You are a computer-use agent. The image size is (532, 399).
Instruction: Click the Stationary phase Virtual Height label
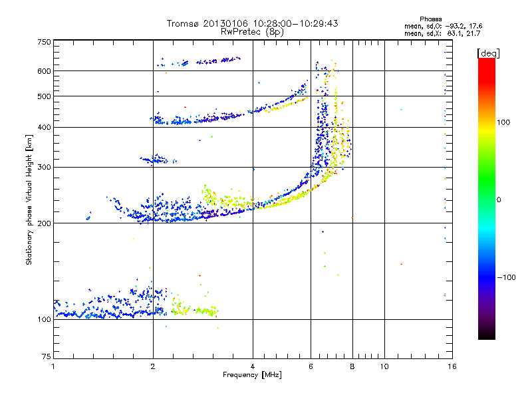tap(29, 199)
